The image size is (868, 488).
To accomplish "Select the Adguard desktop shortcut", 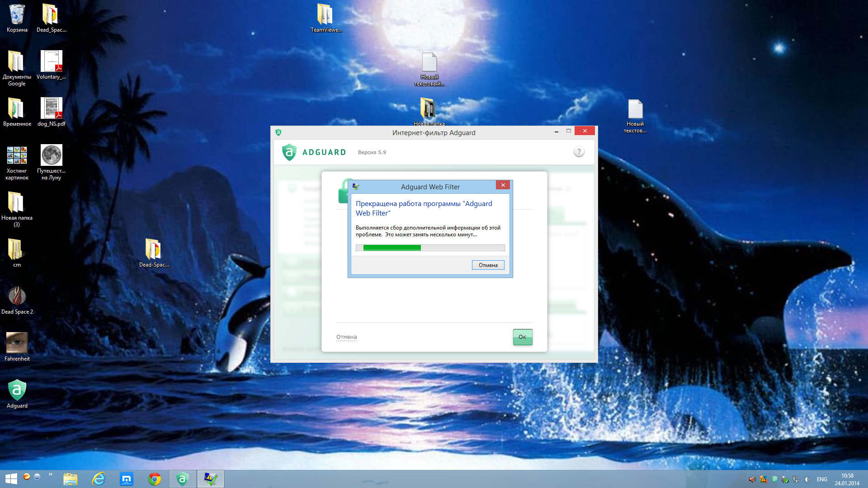I will click(x=17, y=394).
